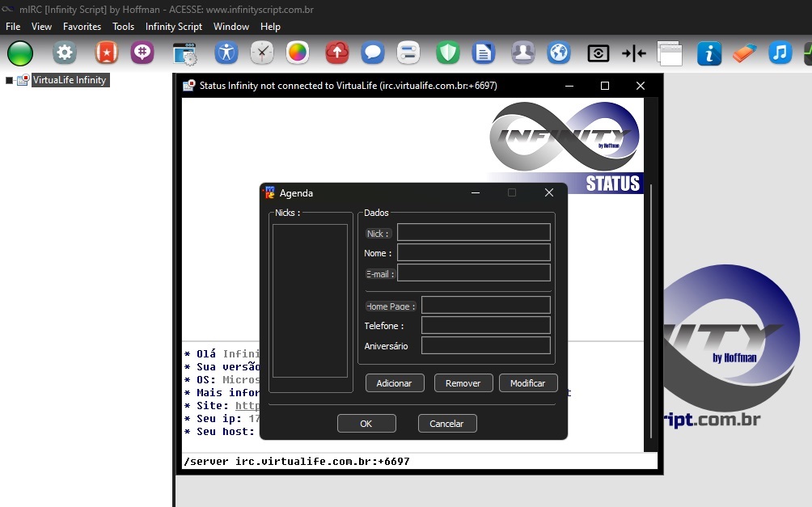Click the Nick input field
This screenshot has width=812, height=507.
(x=473, y=233)
